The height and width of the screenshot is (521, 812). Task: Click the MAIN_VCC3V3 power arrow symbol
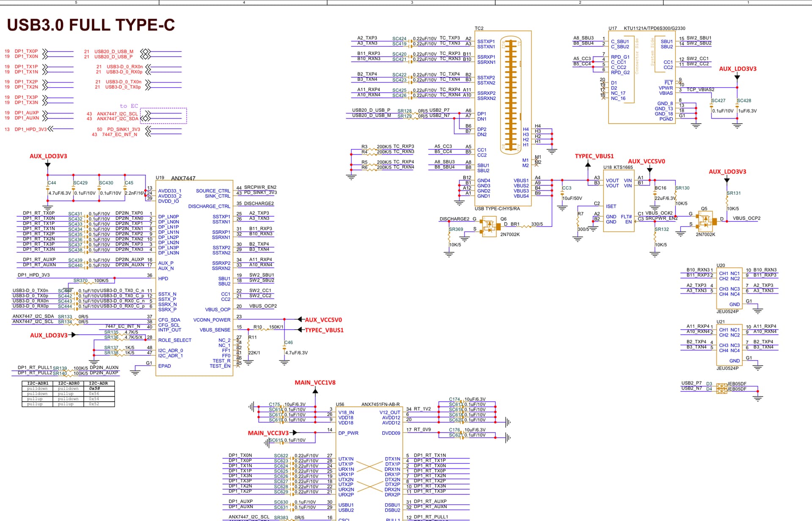[x=295, y=433]
